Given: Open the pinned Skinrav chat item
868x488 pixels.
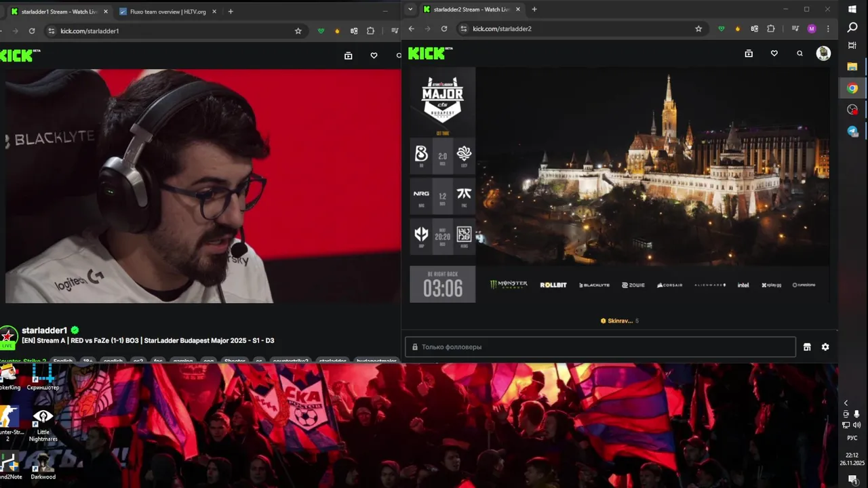Looking at the screenshot, I should click(619, 321).
